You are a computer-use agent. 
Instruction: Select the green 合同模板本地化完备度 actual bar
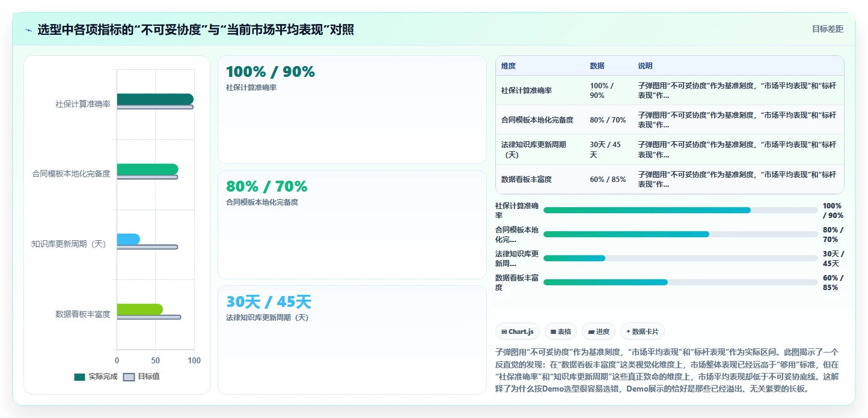(147, 169)
